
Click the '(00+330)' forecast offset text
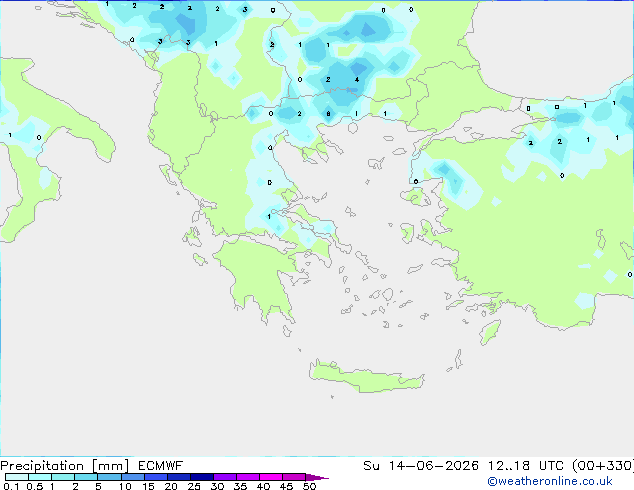point(603,466)
